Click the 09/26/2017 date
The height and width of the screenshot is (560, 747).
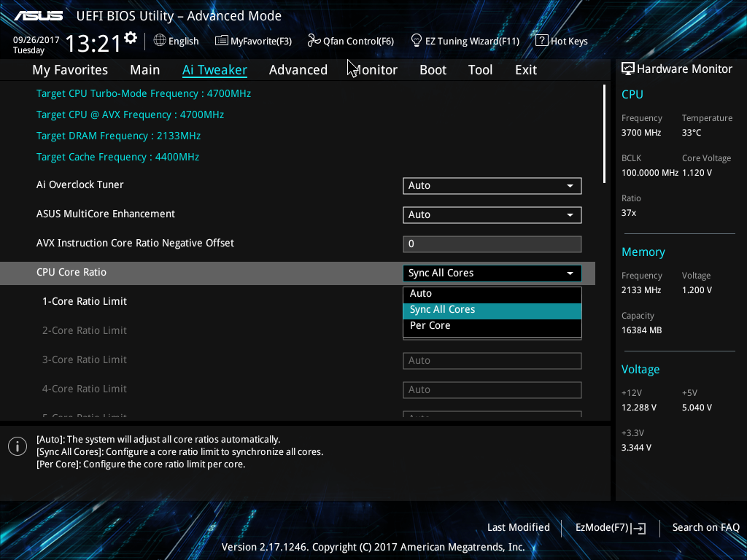point(36,40)
